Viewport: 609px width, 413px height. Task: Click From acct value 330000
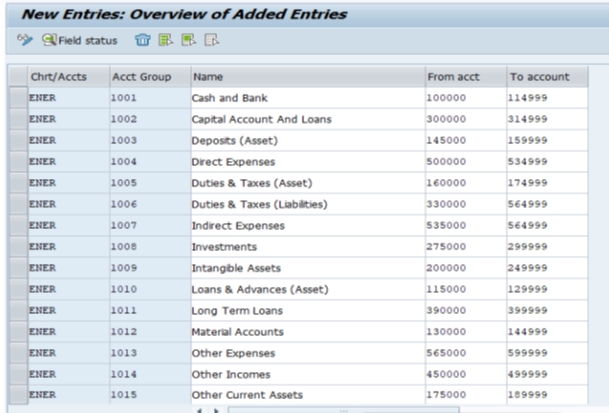[x=466, y=204]
